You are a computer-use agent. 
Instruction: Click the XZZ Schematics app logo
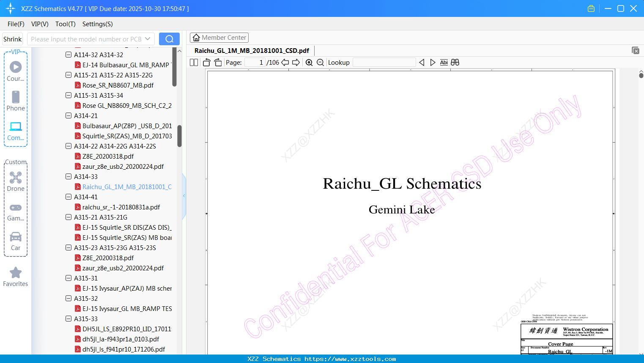coord(10,8)
